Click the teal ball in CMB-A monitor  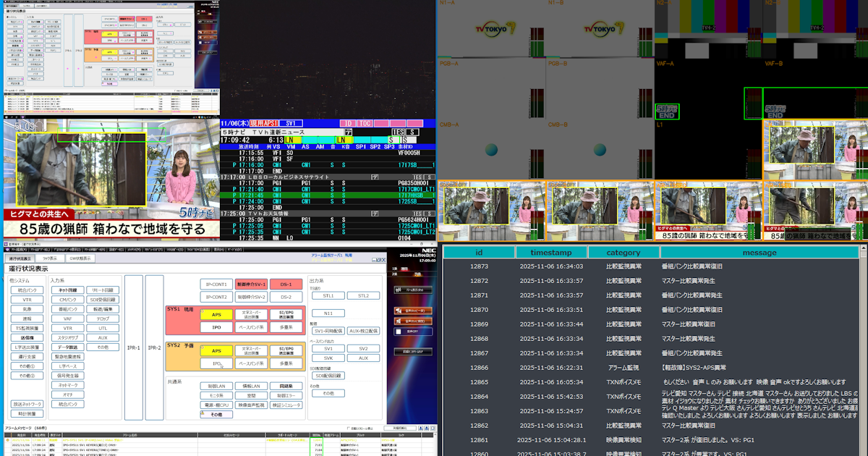coord(491,151)
